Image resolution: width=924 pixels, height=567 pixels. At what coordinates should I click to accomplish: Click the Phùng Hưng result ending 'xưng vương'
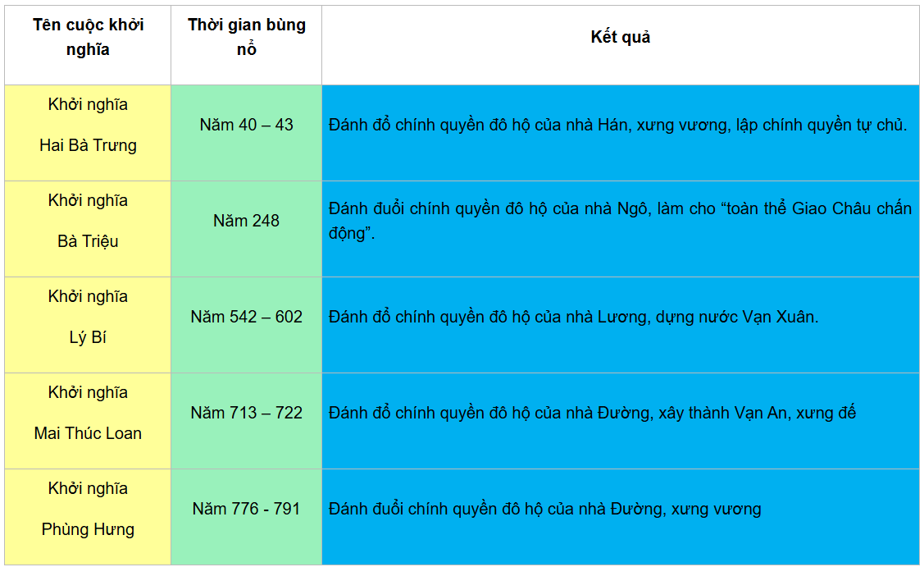point(544,510)
